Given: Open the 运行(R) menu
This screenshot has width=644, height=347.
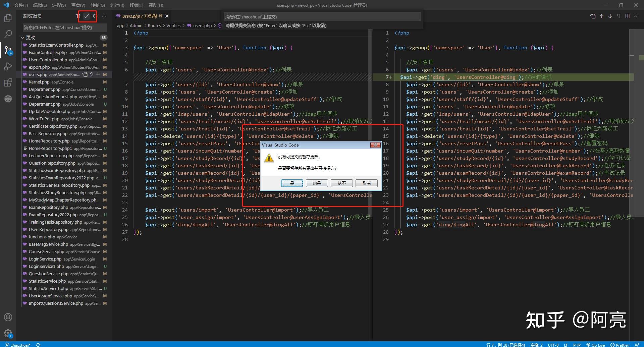Looking at the screenshot, I should 117,5.
